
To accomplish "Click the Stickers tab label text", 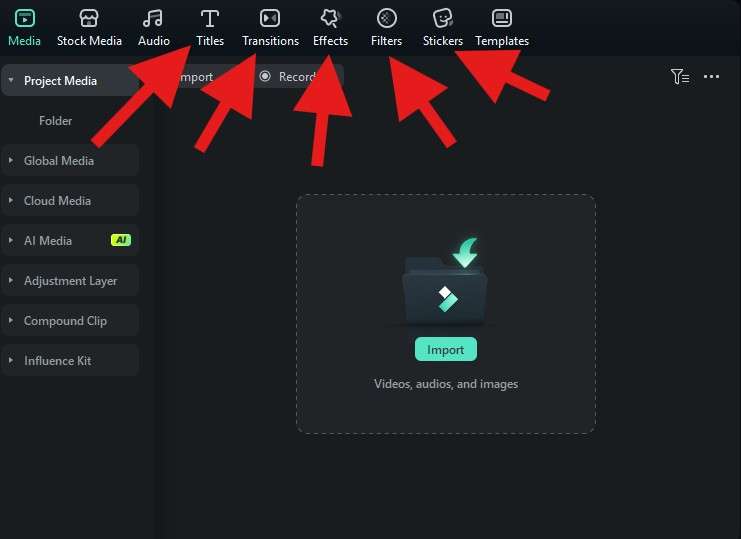I will click(x=443, y=41).
